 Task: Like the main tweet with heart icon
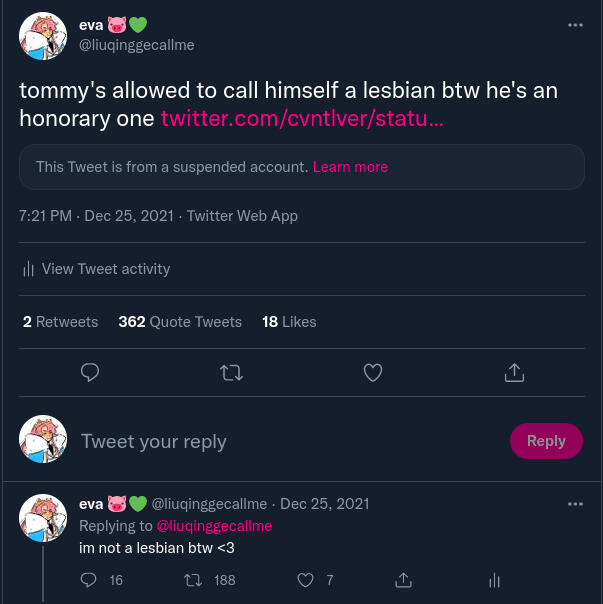(373, 373)
